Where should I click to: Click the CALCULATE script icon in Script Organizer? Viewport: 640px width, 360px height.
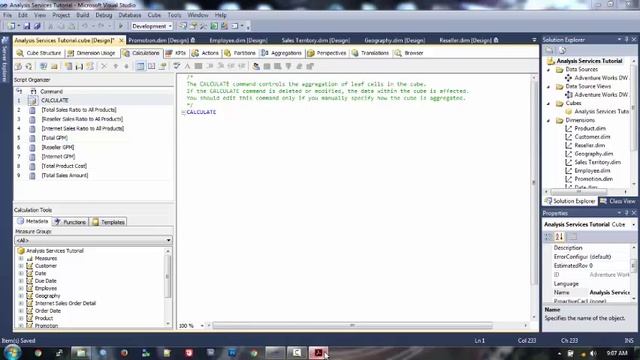coord(33,100)
